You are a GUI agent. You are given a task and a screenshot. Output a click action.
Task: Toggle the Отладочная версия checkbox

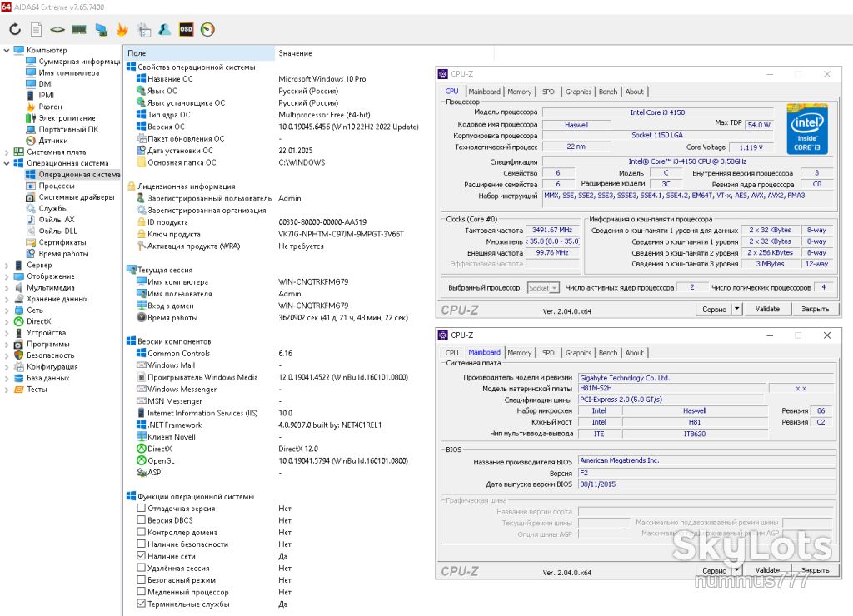point(141,508)
